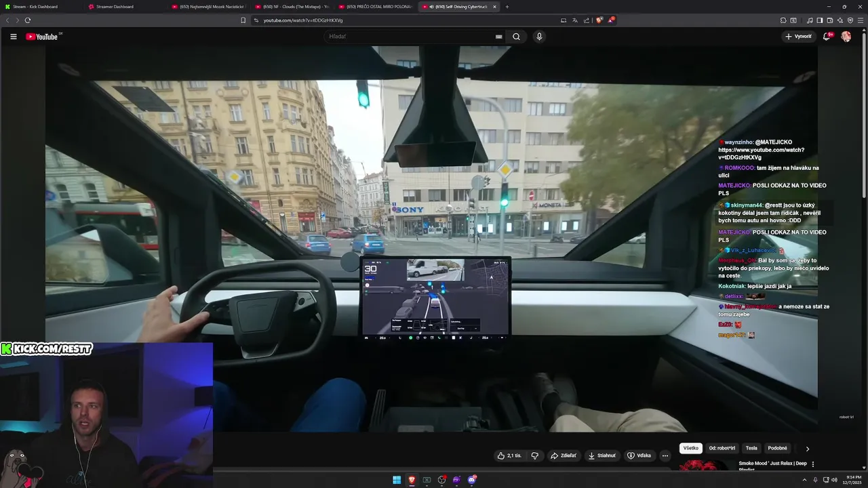Click the Vytvoriť create button
The width and height of the screenshot is (868, 488).
pyautogui.click(x=798, y=37)
